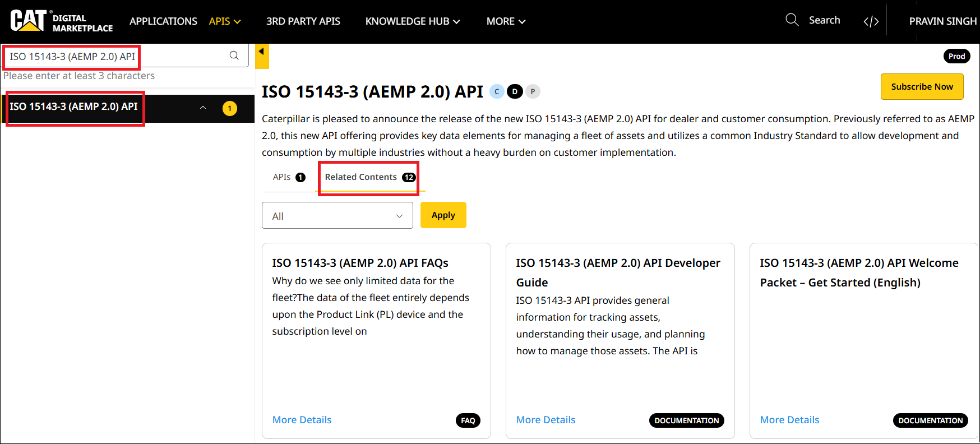Click the magnifier icon beside Search in header
Screen dimensions: 980x444
792,20
